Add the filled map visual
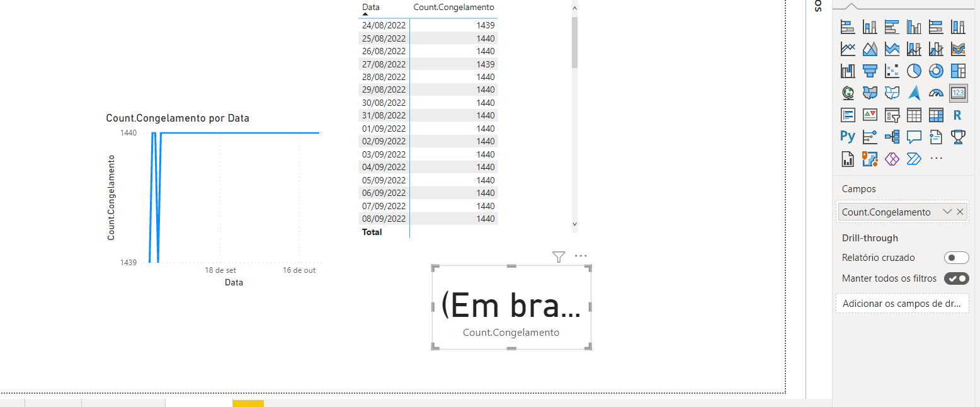 tap(870, 93)
